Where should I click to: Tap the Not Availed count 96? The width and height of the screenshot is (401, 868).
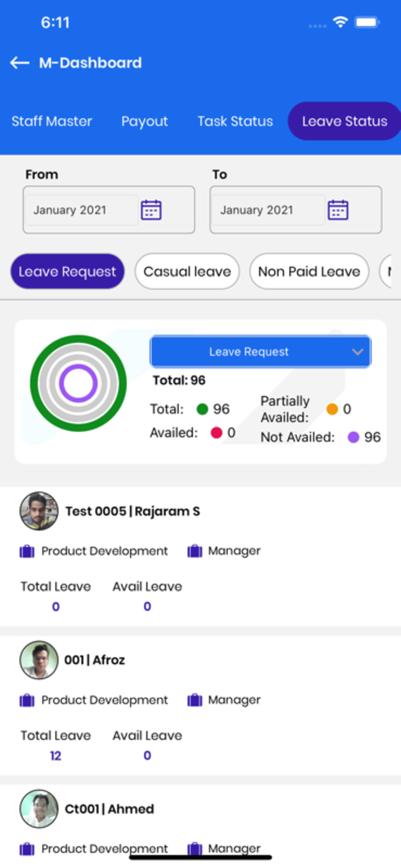(x=372, y=437)
